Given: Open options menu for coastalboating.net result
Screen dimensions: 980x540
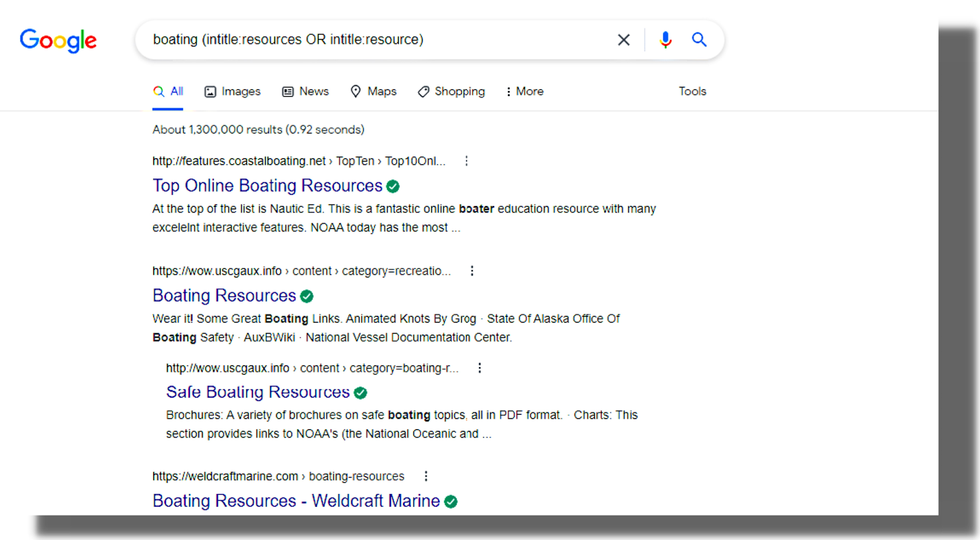Looking at the screenshot, I should pyautogui.click(x=467, y=161).
